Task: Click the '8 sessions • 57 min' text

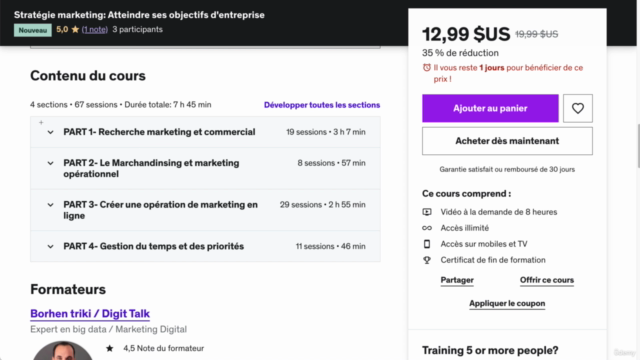Action: click(331, 163)
